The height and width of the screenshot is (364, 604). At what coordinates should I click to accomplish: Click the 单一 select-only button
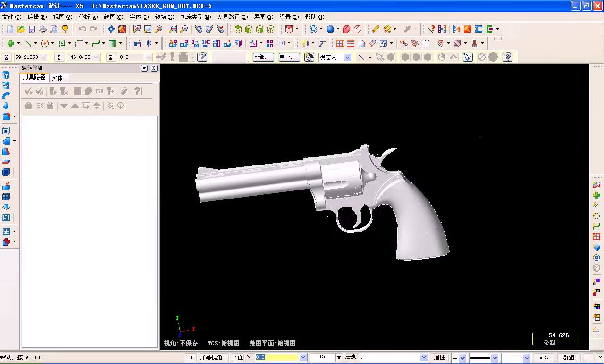[289, 57]
